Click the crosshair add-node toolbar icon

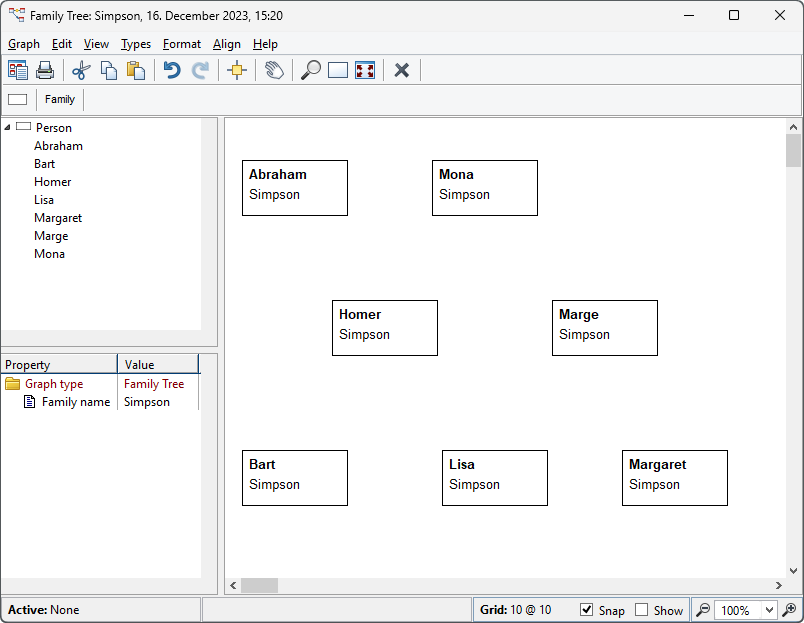point(237,70)
